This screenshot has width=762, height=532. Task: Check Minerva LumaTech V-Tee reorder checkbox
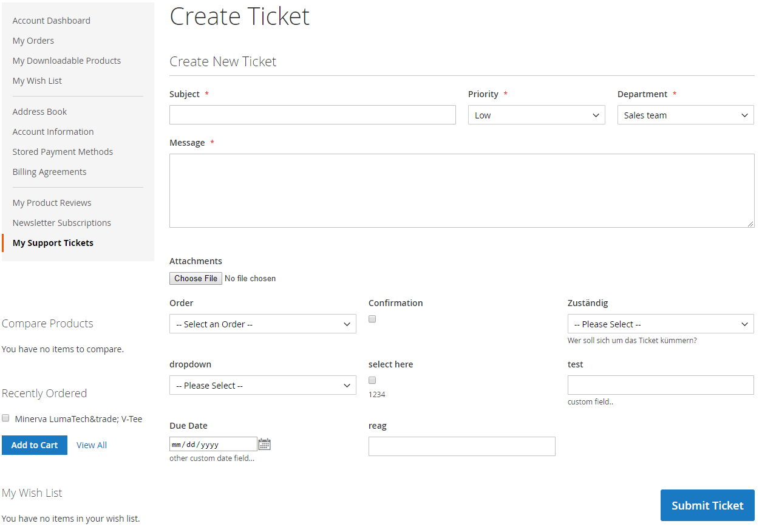5,418
